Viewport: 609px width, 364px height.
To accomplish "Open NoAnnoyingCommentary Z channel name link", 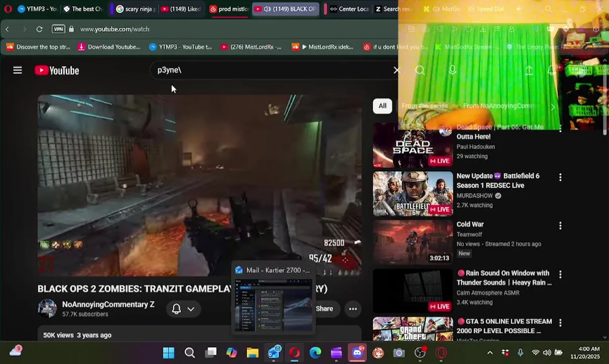I will click(108, 304).
